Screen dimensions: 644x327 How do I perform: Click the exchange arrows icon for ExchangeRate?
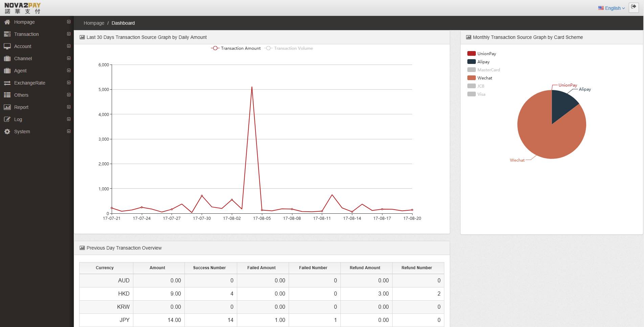coord(7,83)
